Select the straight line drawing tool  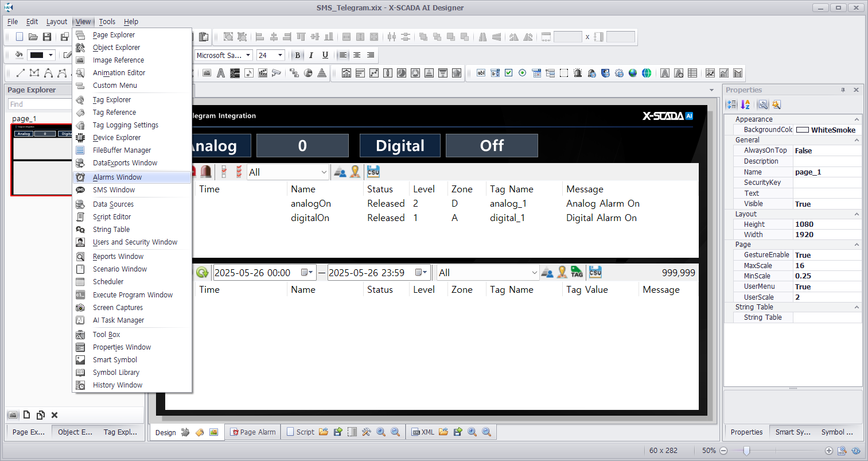pos(21,73)
